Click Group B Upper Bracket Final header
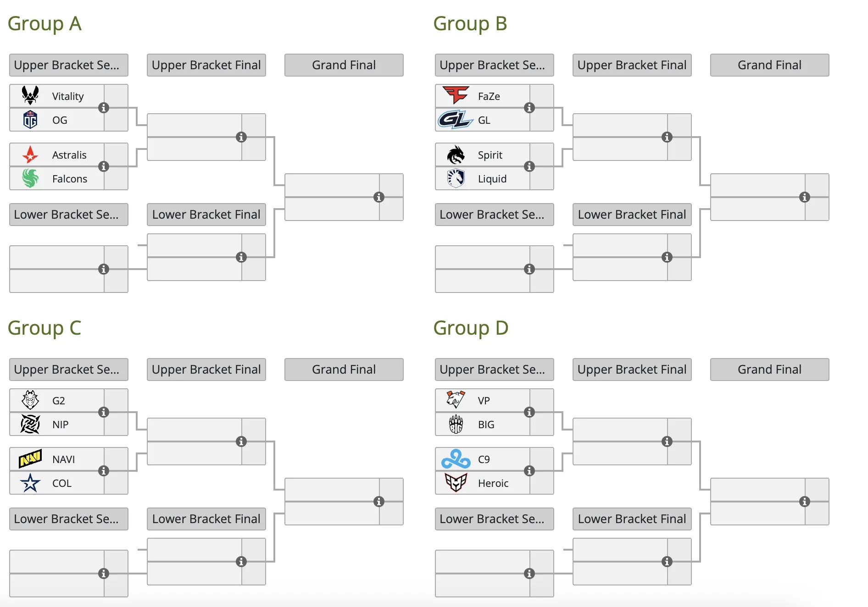Image resolution: width=868 pixels, height=607 pixels. click(632, 65)
